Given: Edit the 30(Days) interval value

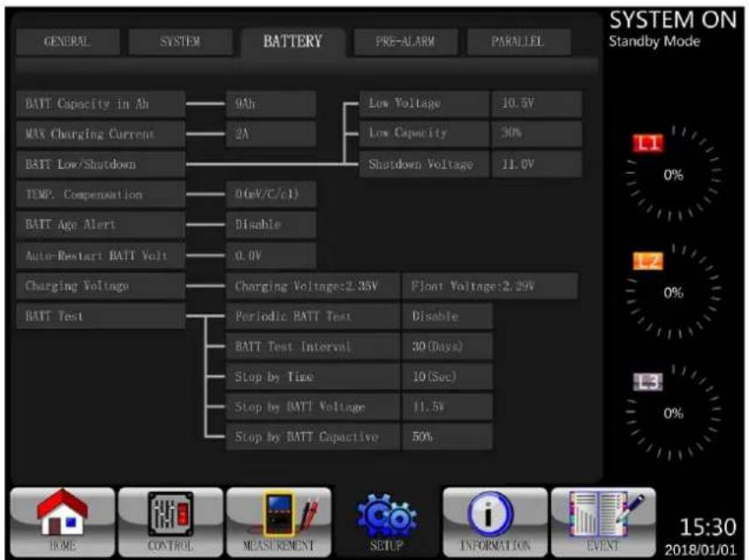Looking at the screenshot, I should click(448, 346).
